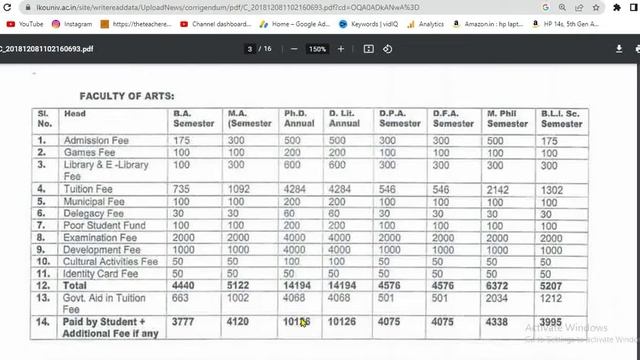Download the PDF file
The image size is (640, 360).
click(619, 49)
